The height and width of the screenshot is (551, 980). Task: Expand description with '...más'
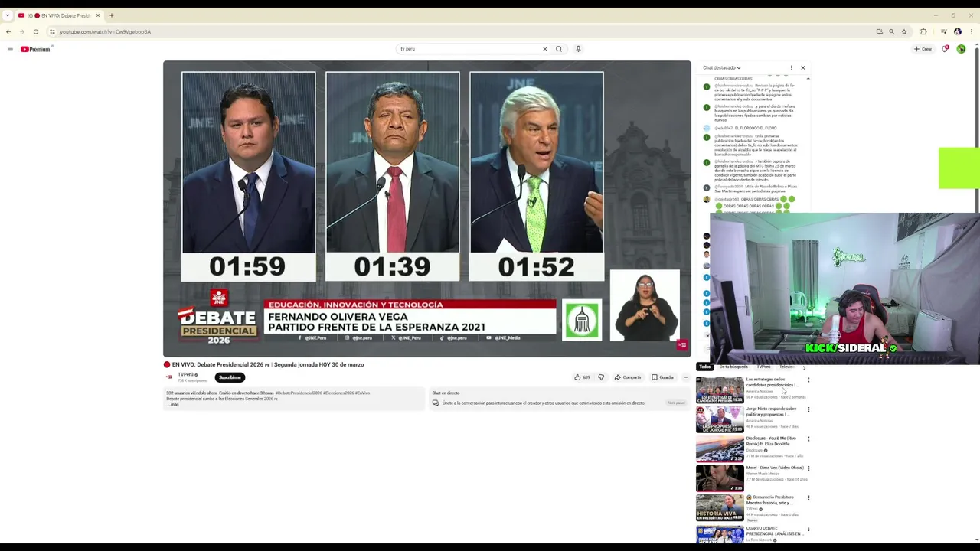tap(173, 405)
